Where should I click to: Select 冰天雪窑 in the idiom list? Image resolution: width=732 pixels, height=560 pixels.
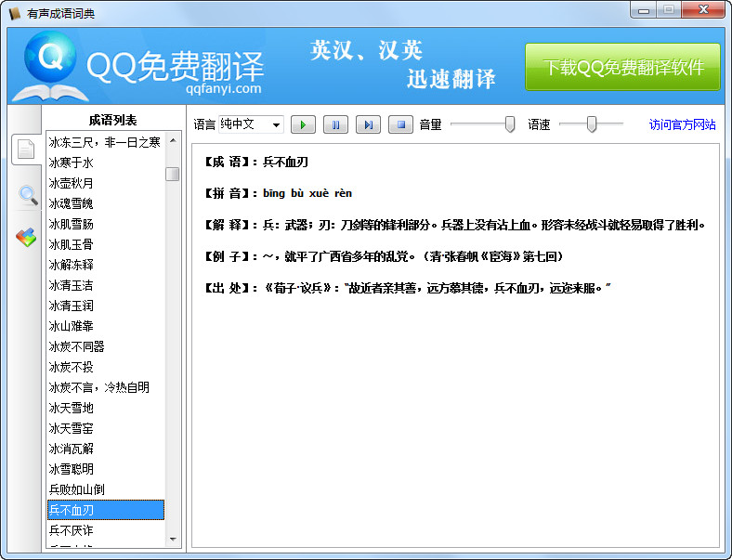tap(106, 428)
